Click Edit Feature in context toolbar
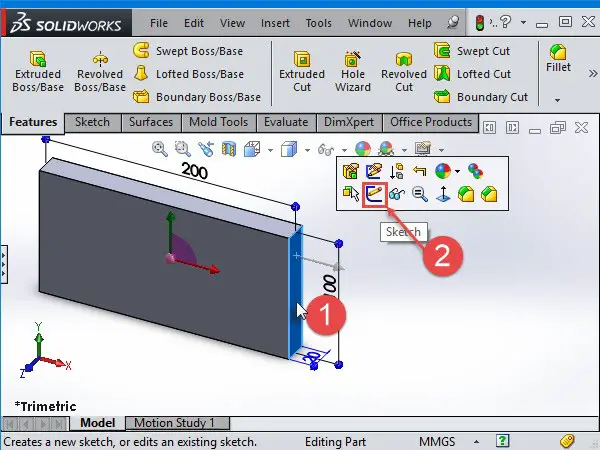 click(351, 171)
